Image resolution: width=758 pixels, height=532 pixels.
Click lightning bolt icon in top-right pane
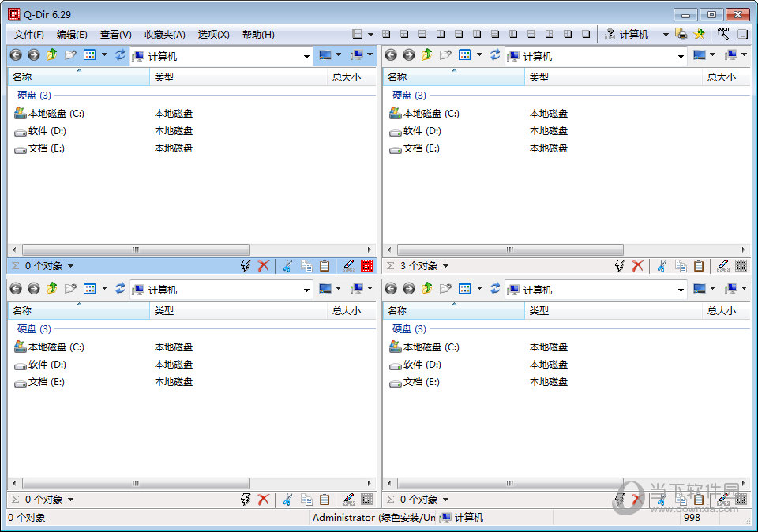[x=620, y=266]
